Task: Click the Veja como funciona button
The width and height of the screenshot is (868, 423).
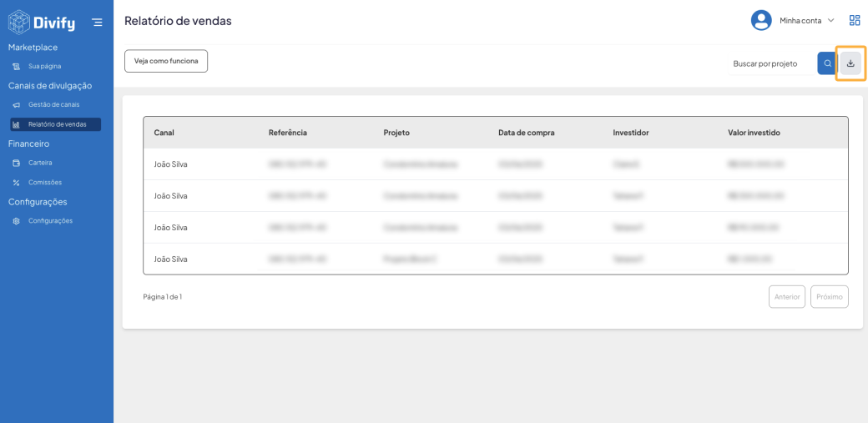Action: (166, 61)
